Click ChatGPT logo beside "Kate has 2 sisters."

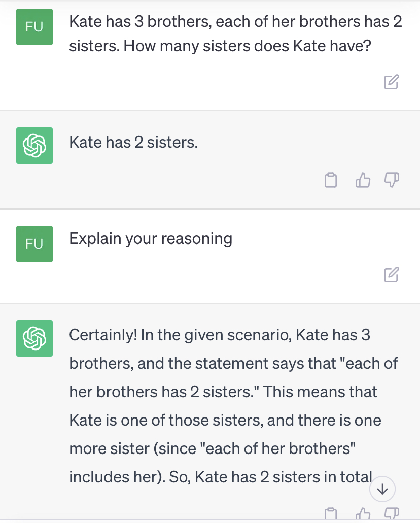(34, 146)
